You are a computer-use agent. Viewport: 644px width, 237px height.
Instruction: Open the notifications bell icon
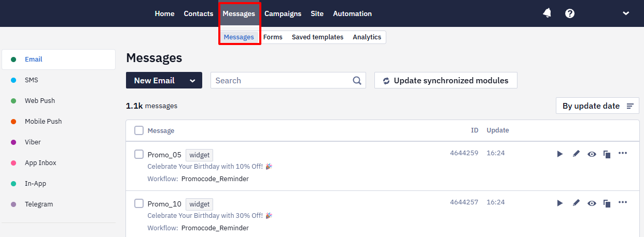tap(547, 13)
